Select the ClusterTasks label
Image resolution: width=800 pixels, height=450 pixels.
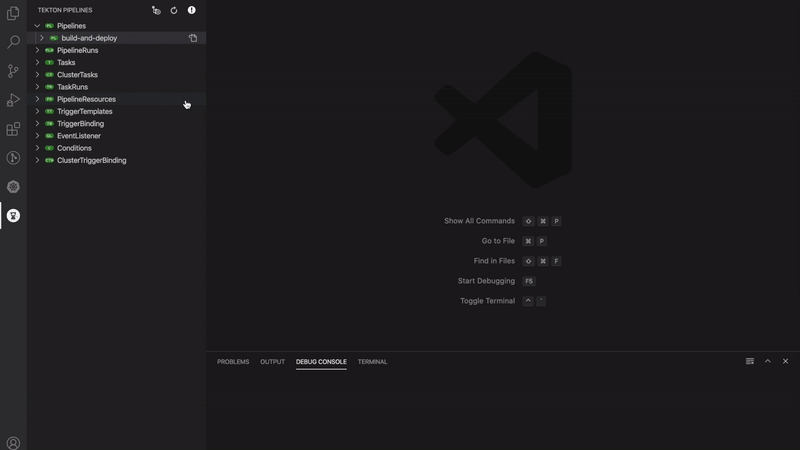(x=77, y=74)
